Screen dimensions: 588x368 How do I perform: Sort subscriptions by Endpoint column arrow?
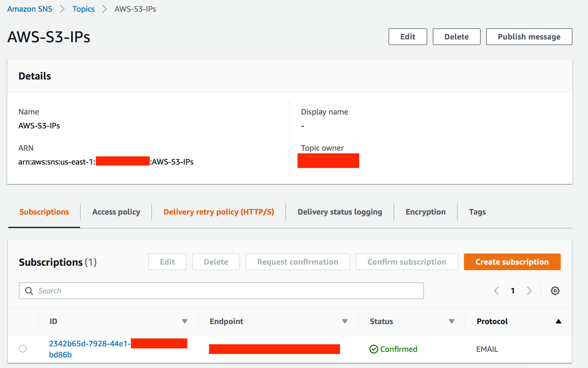click(x=345, y=321)
